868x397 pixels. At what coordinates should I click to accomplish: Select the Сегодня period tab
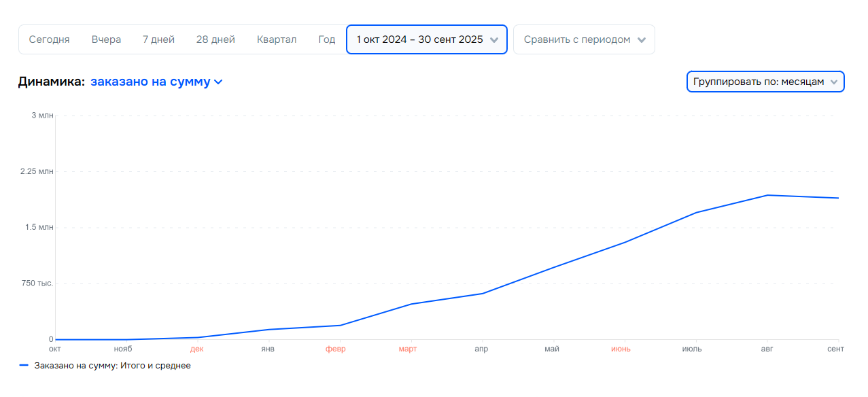[49, 39]
